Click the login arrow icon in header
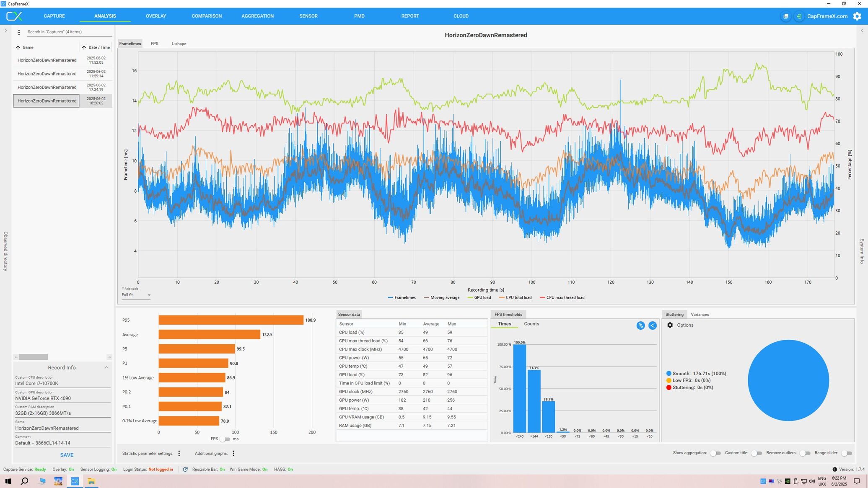The image size is (868, 488). click(x=799, y=16)
